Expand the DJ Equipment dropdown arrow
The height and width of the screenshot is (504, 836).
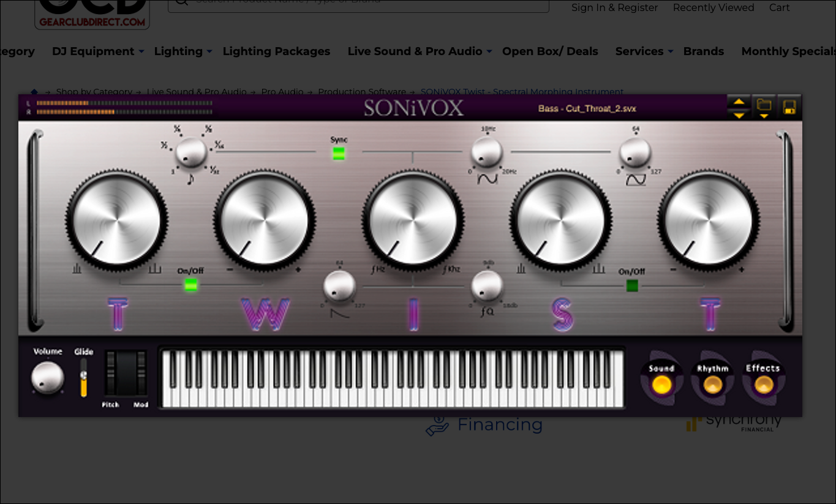[141, 52]
